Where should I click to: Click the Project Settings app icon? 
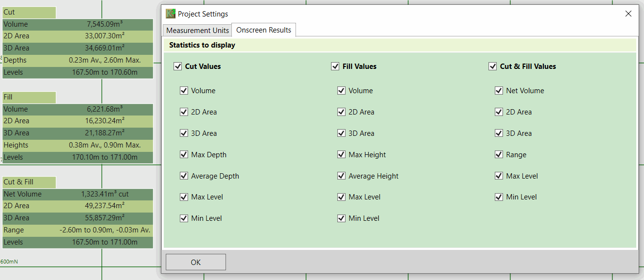pyautogui.click(x=171, y=14)
